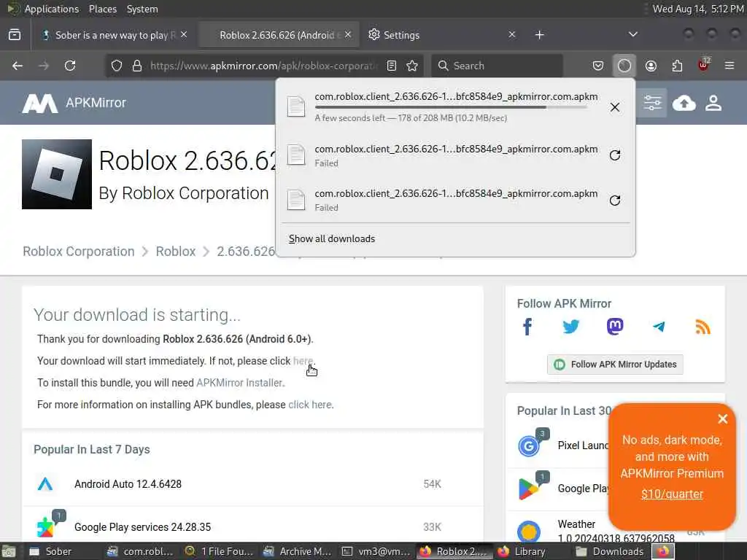This screenshot has height=560, width=747.
Task: Click Follow APK Mirror Updates button
Action: (614, 365)
